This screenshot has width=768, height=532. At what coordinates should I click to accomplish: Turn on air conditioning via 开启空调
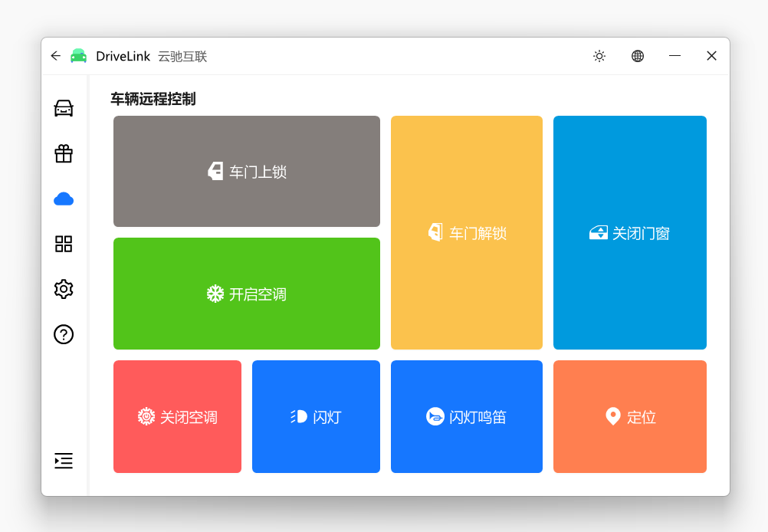coord(246,294)
